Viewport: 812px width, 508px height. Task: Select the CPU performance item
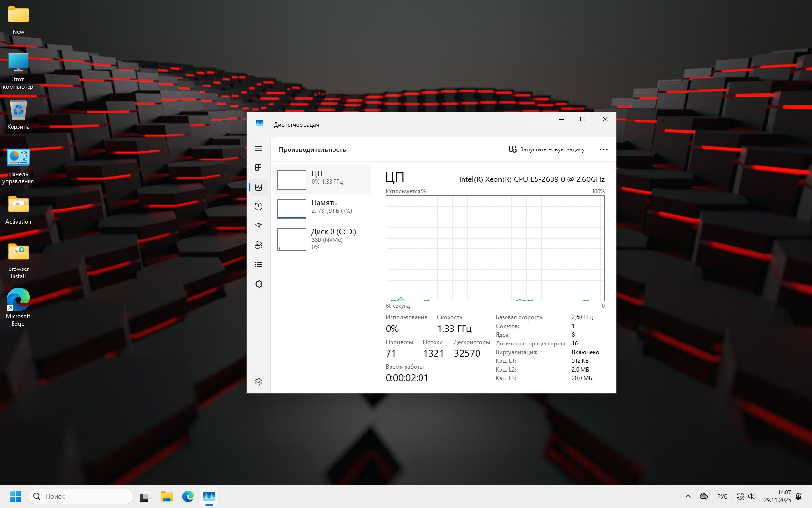[322, 179]
